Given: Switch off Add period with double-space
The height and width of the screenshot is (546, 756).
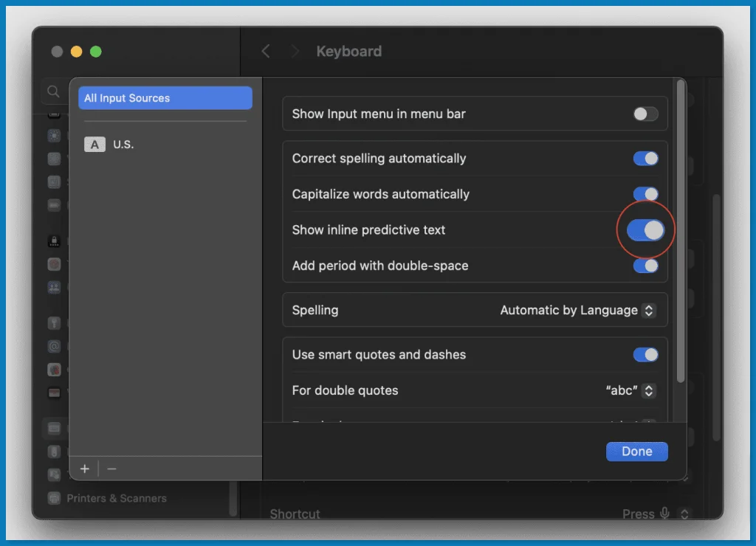Looking at the screenshot, I should tap(645, 266).
